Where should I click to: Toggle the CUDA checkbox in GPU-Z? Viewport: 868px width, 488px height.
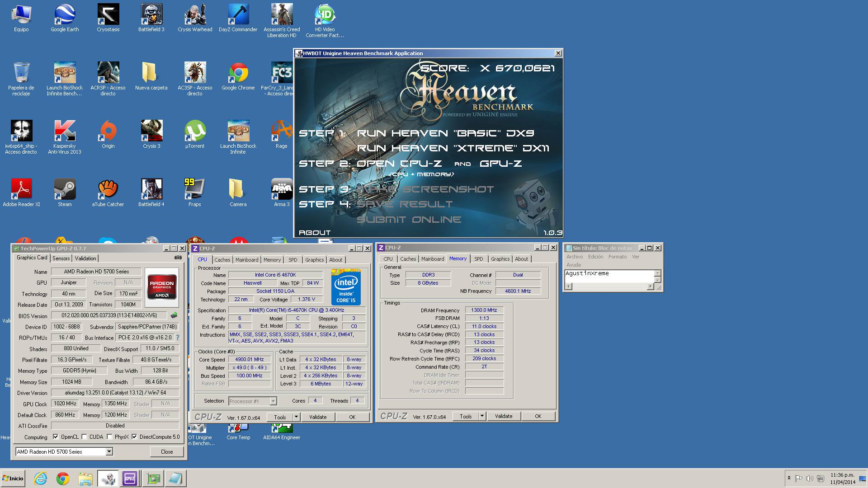pos(84,437)
